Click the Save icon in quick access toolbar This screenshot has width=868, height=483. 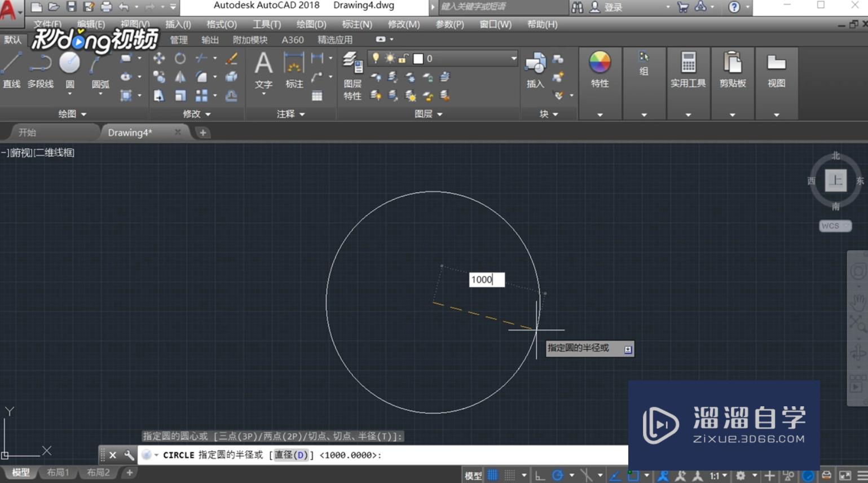point(71,7)
